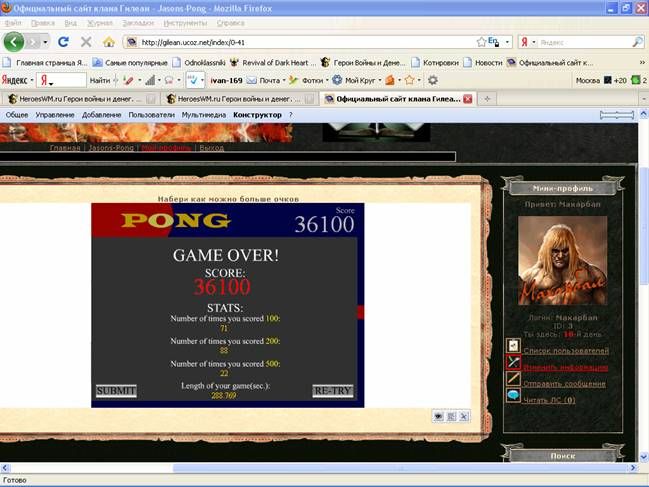The image size is (649, 487).
Task: Click the site favicon in the address bar
Action: click(x=132, y=42)
